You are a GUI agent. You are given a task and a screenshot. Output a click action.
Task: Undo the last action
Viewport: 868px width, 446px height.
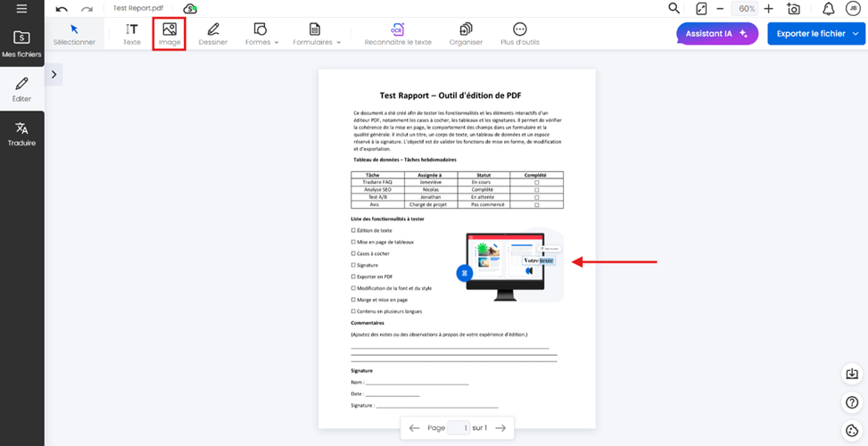tap(62, 8)
